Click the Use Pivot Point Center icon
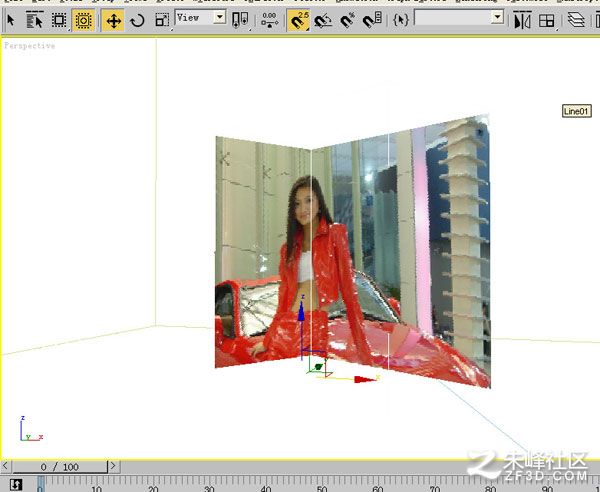 pos(240,20)
